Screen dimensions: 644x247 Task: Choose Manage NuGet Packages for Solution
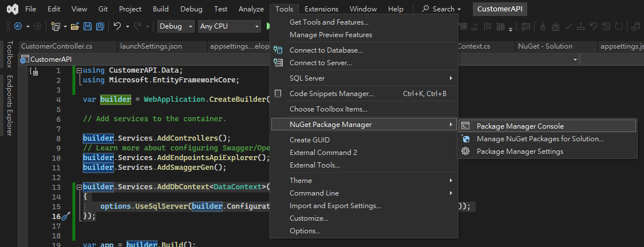pyautogui.click(x=540, y=139)
